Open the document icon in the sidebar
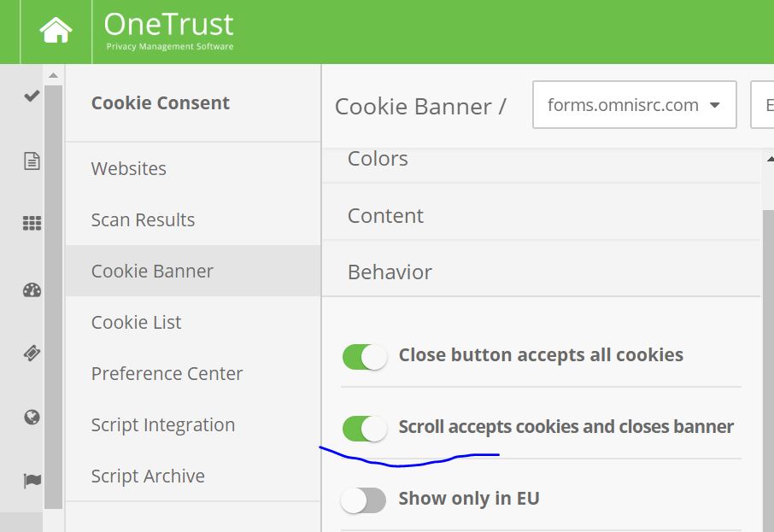The width and height of the screenshot is (774, 532). pos(31,159)
